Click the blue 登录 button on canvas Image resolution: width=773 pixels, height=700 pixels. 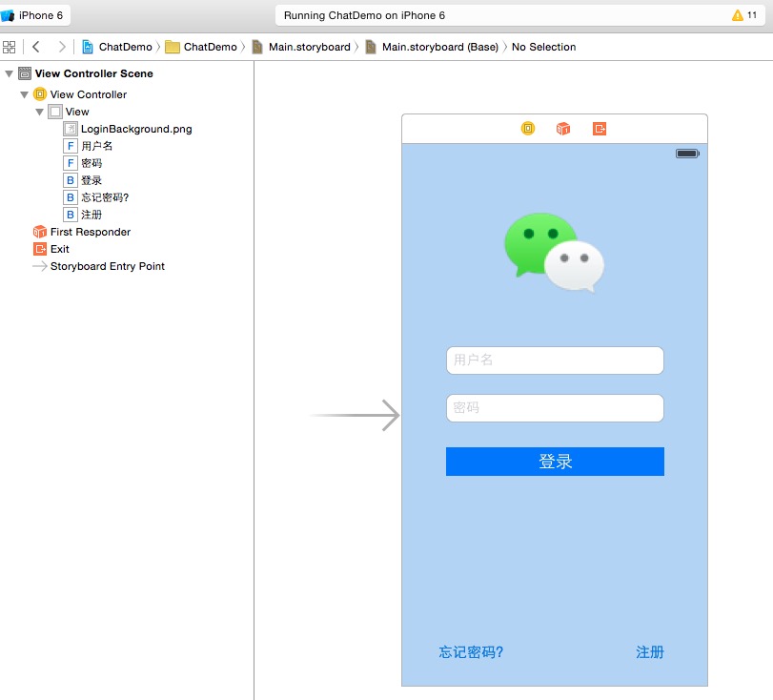pos(555,462)
